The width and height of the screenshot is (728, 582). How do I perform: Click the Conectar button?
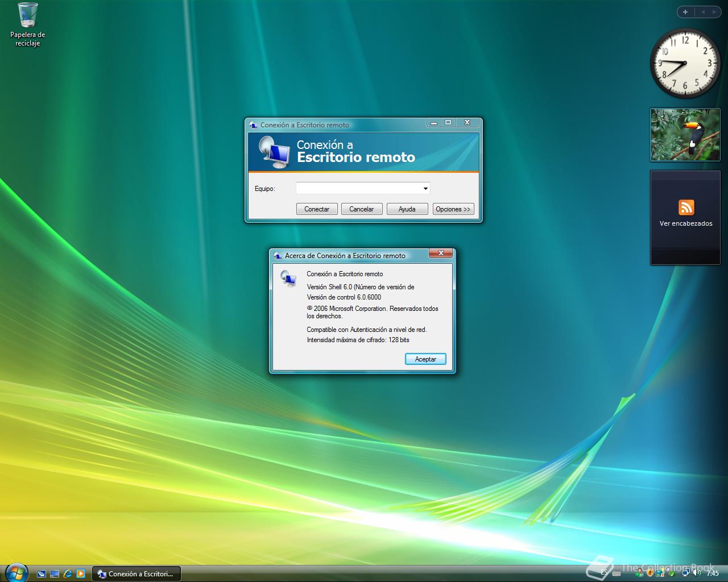tap(317, 209)
